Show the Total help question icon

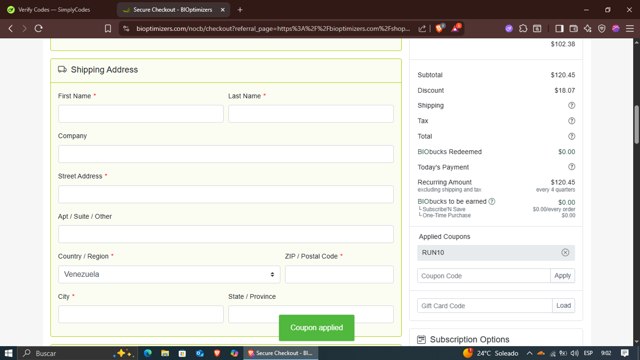pyautogui.click(x=571, y=136)
